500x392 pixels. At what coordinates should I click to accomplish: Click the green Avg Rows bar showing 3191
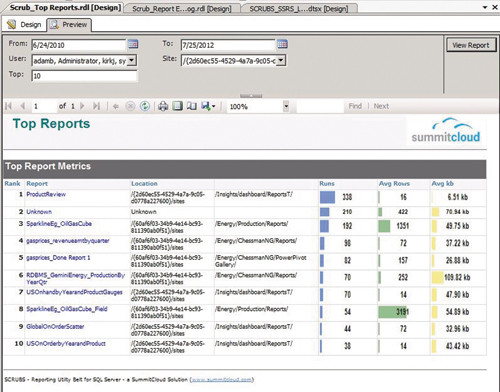tap(392, 312)
